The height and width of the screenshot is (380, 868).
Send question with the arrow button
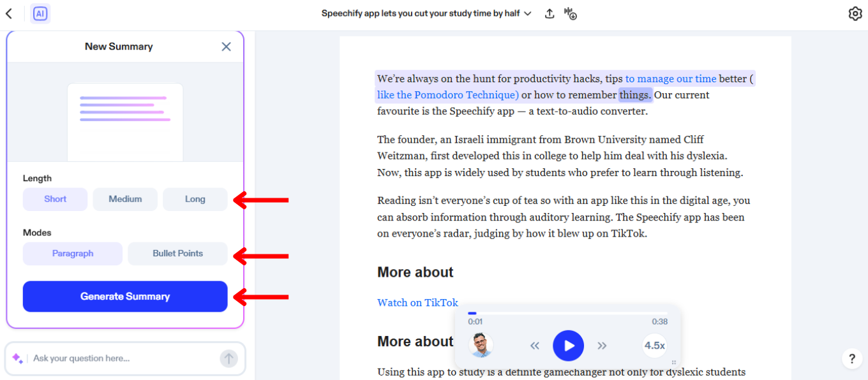point(228,358)
